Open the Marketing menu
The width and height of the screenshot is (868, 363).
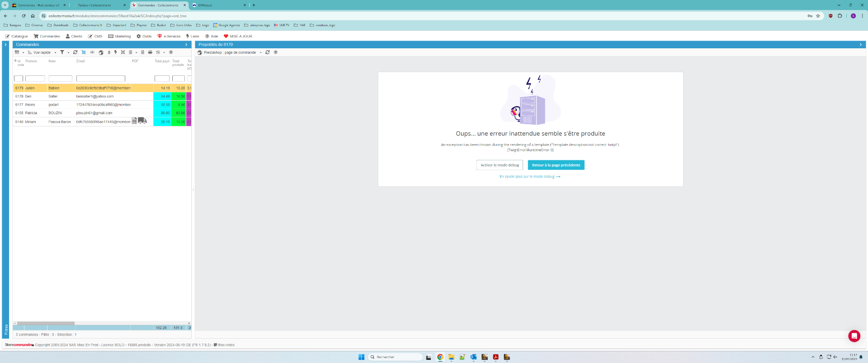(119, 36)
